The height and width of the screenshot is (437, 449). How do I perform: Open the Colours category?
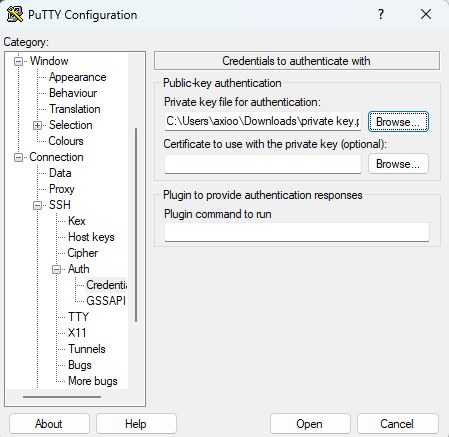pos(66,141)
